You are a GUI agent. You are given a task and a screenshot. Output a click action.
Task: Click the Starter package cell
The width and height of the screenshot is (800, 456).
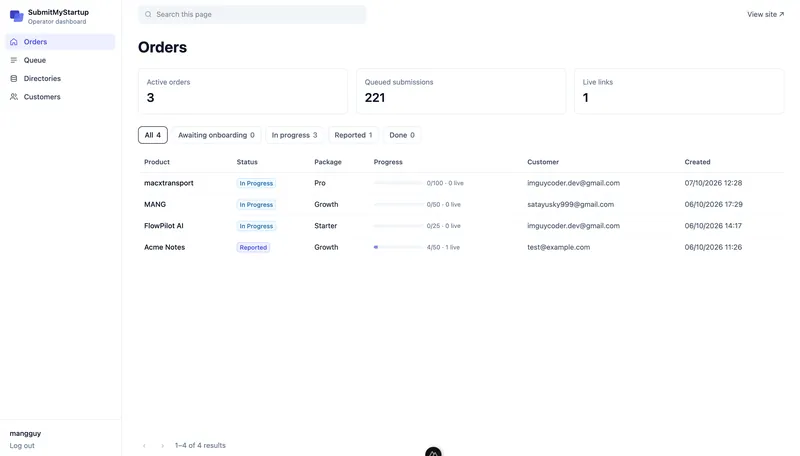326,226
